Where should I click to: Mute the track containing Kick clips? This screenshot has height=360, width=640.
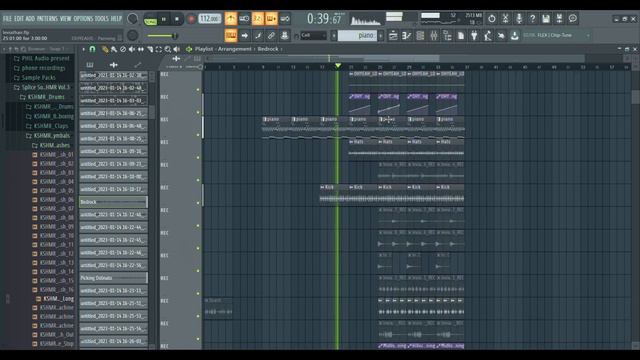pyautogui.click(x=198, y=203)
